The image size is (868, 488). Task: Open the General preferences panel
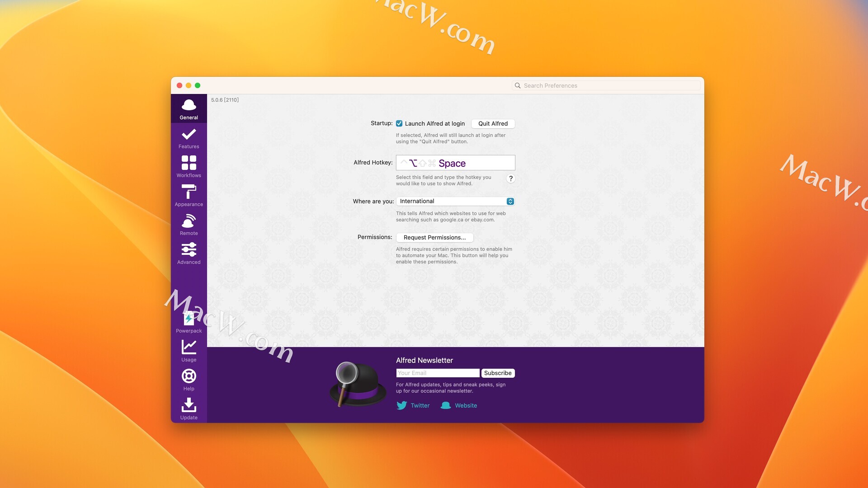click(189, 108)
